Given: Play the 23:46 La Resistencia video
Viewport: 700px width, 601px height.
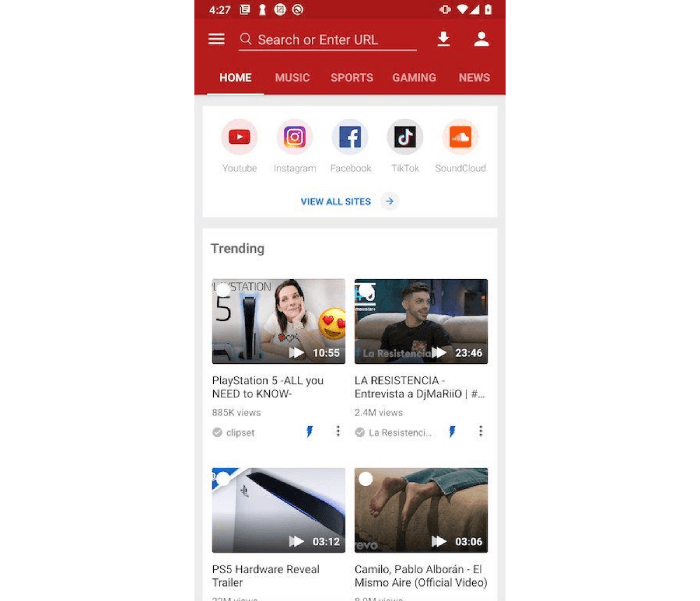Looking at the screenshot, I should tap(439, 353).
